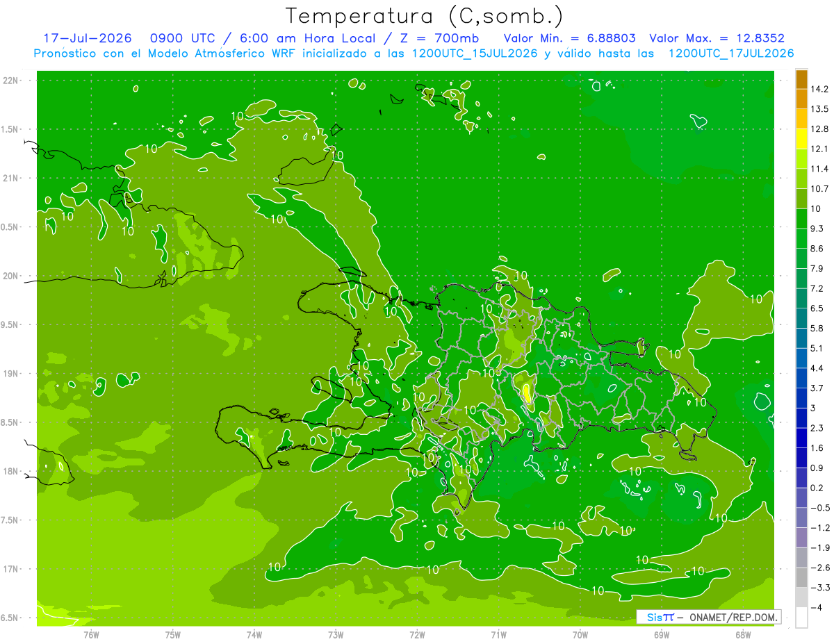Click the "14.2" colorbar value

(819, 89)
